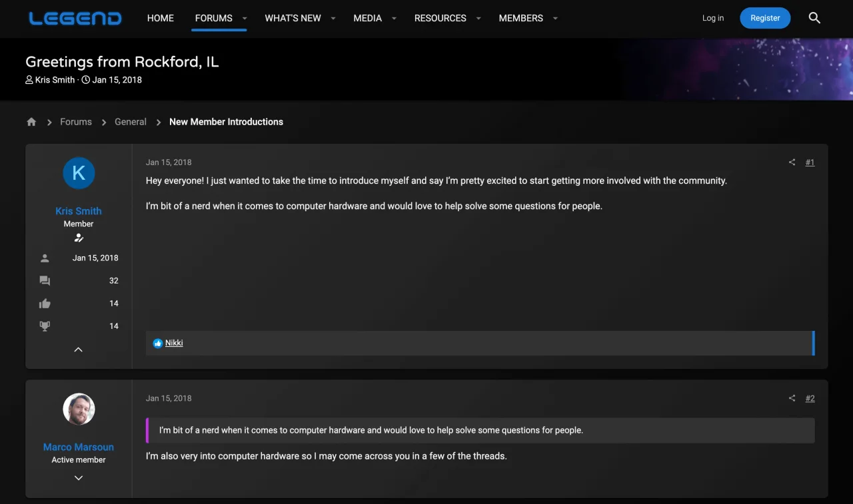Screen dimensions: 853x504
Task: Collapse Kris Smith's user stats panel
Action: [79, 350]
